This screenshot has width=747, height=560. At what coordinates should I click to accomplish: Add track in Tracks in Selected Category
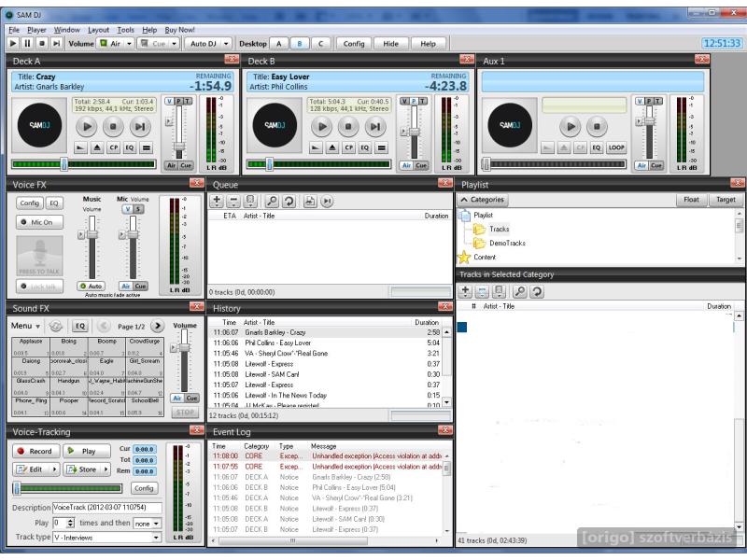(465, 291)
